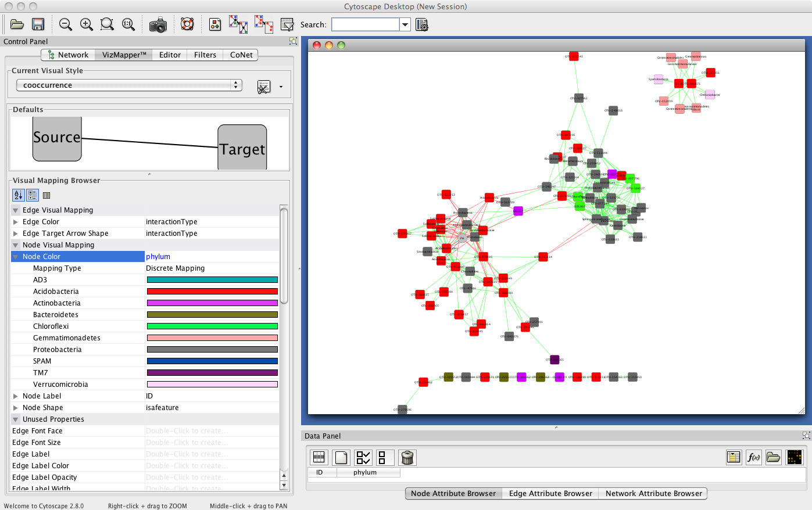Zoom to fit the selected region
The height and width of the screenshot is (510, 812).
tap(108, 24)
